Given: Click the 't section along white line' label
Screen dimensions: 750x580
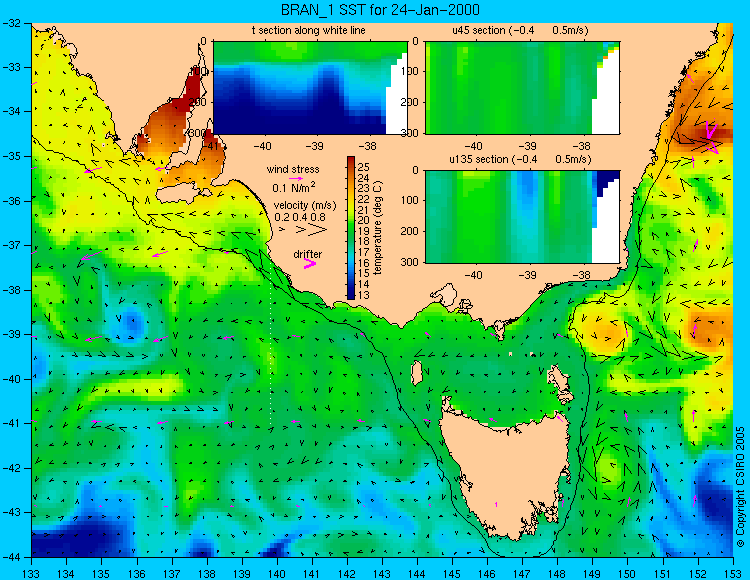Looking at the screenshot, I should pyautogui.click(x=309, y=30).
